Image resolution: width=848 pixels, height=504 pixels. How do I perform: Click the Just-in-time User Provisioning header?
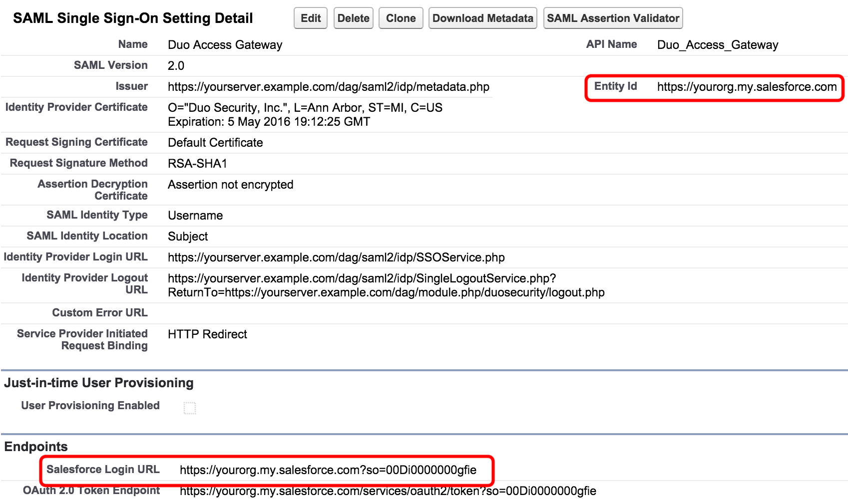point(98,382)
